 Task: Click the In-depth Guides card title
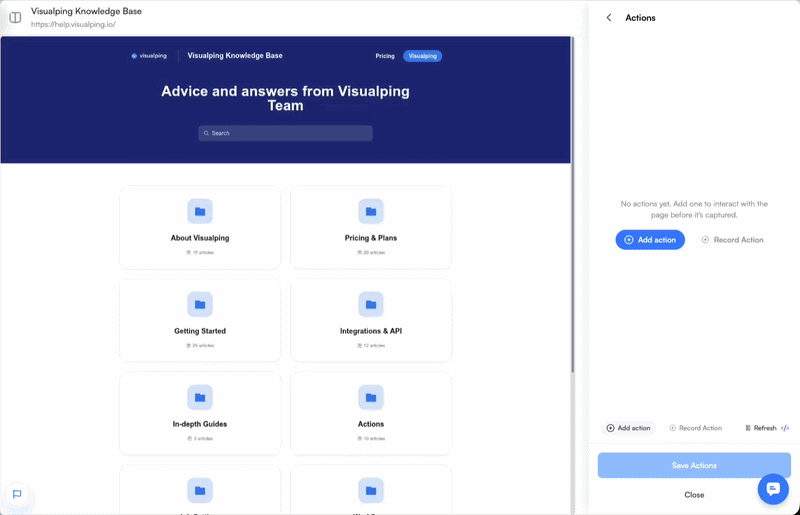pos(200,424)
